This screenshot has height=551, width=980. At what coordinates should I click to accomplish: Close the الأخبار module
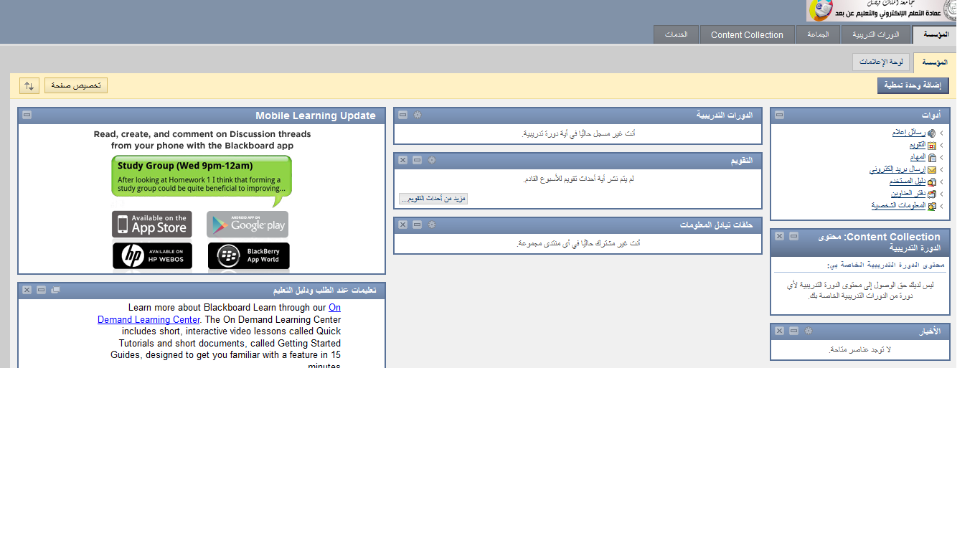[780, 331]
